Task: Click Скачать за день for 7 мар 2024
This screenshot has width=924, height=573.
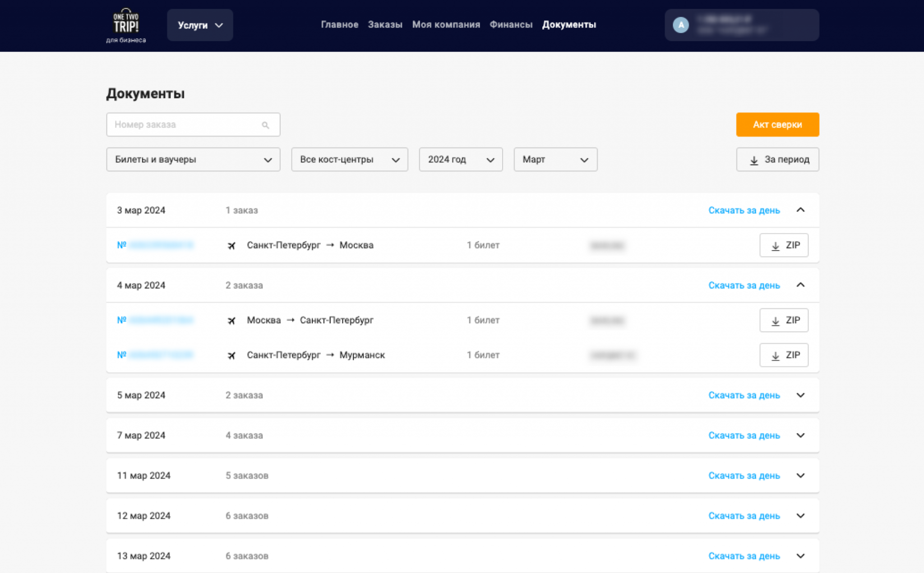Action: [x=744, y=435]
